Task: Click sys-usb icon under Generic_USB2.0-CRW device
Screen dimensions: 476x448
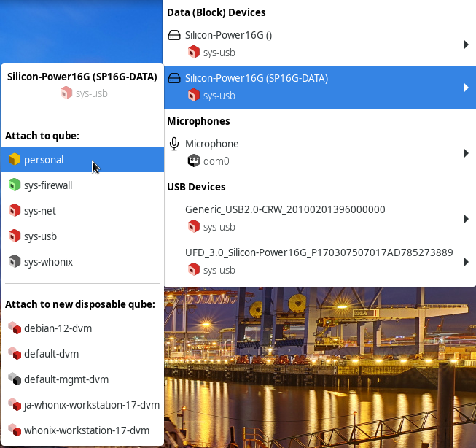Action: (x=194, y=226)
